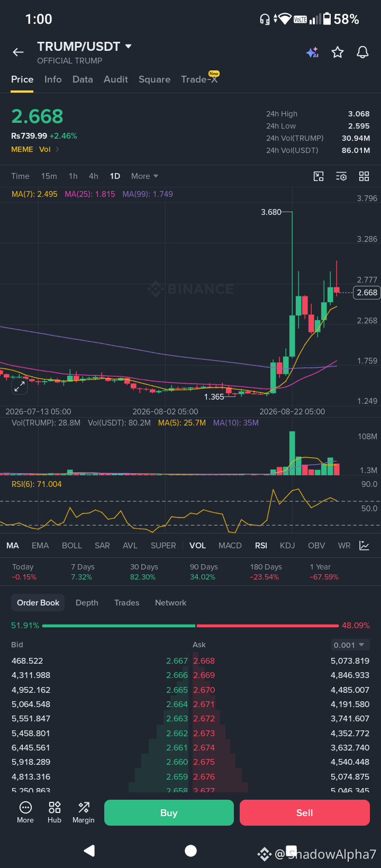Tap the MA(7): 2.495 legend
This screenshot has height=868, width=381.
point(34,194)
